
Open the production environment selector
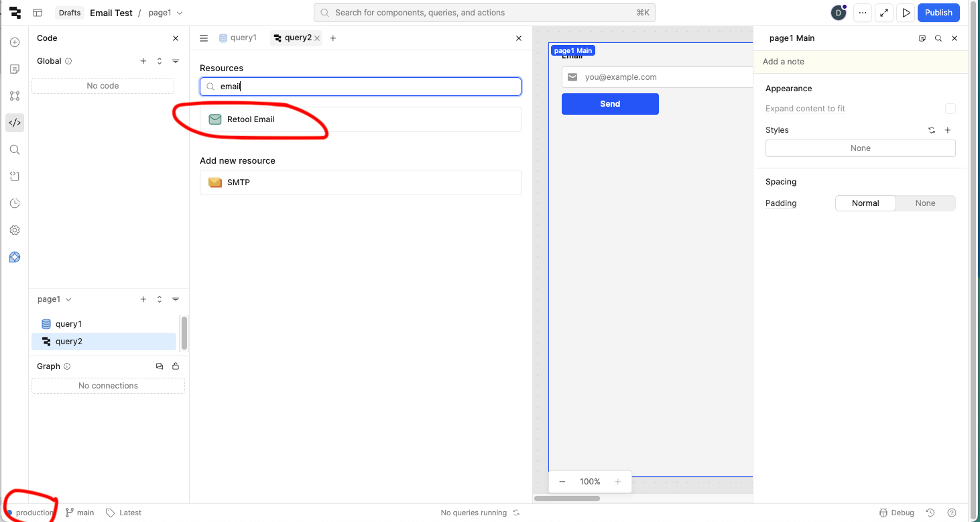click(x=30, y=513)
